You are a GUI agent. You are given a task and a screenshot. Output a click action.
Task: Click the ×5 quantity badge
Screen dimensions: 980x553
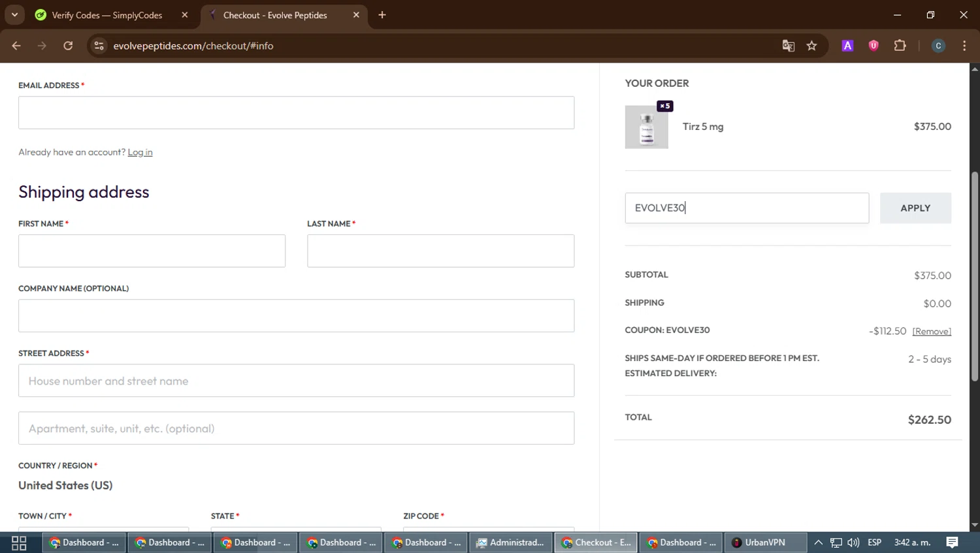click(665, 106)
